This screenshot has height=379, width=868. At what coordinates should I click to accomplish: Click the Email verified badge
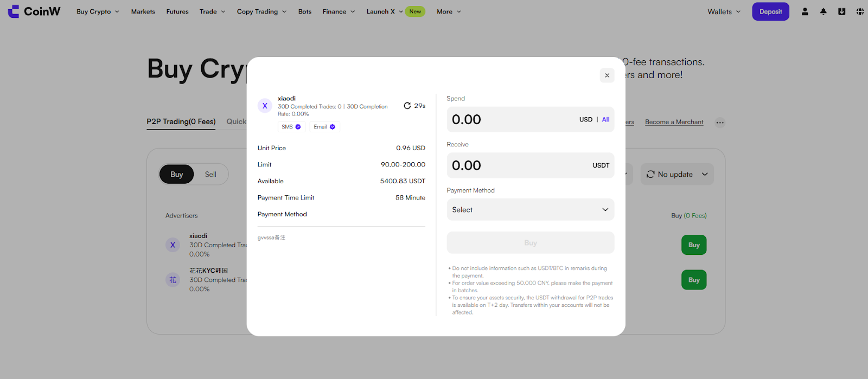pyautogui.click(x=324, y=127)
